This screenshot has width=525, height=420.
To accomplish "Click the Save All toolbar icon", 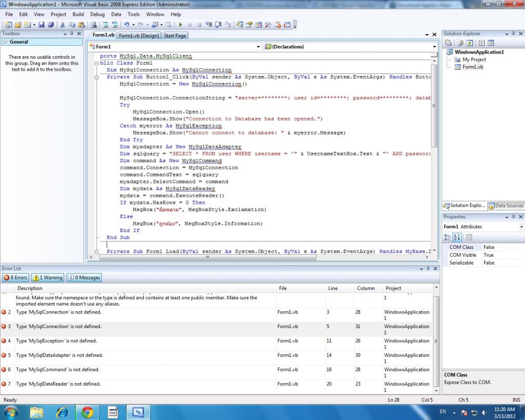I will tap(51, 25).
